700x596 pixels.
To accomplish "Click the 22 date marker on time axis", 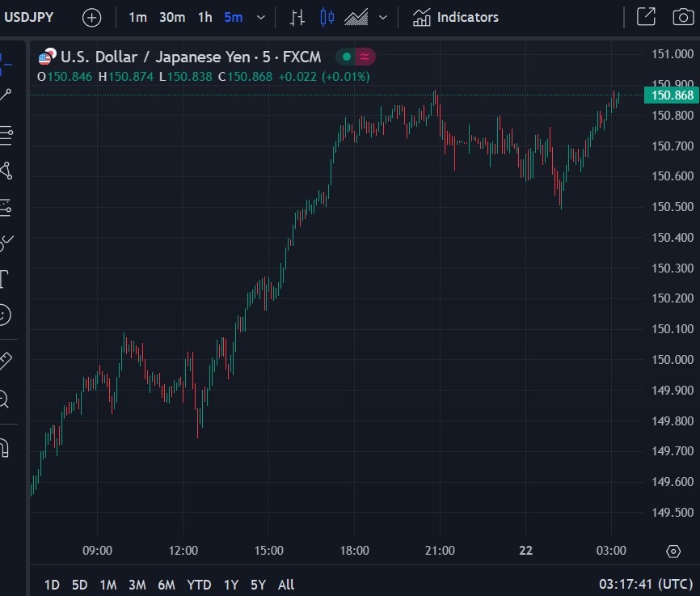I will click(526, 551).
